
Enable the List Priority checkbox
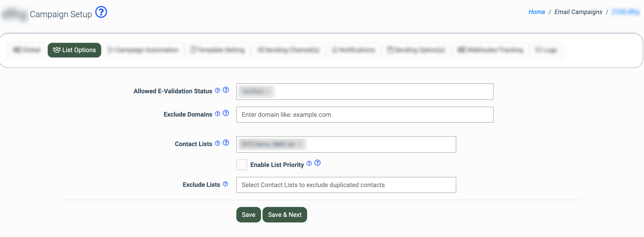241,165
